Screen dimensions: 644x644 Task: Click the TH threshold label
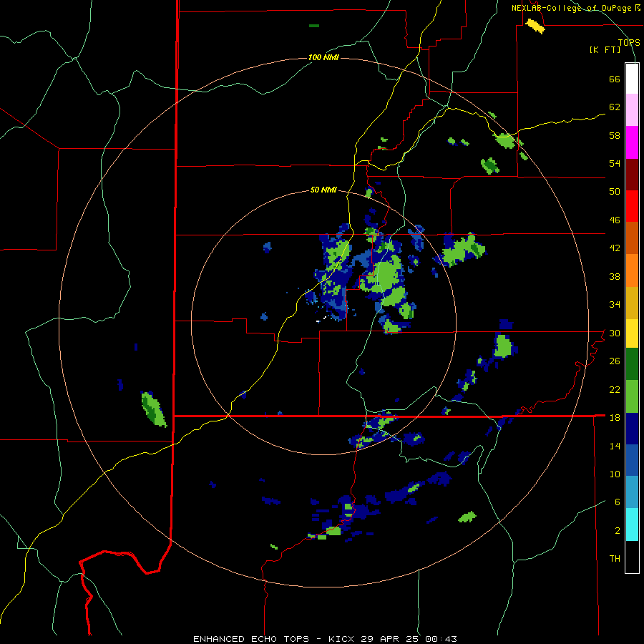point(615,559)
